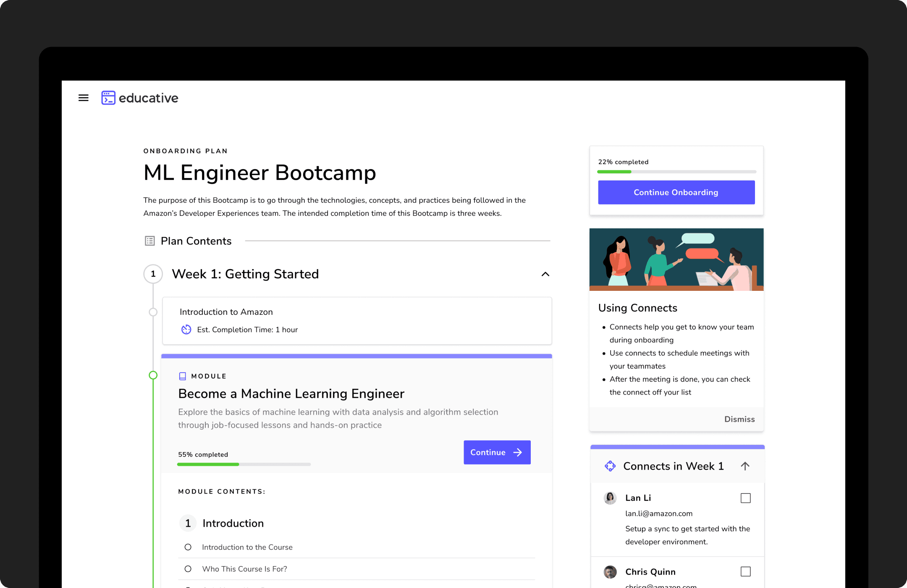Viewport: 907px width, 588px height.
Task: Click the 55% completed progress bar
Action: click(244, 464)
